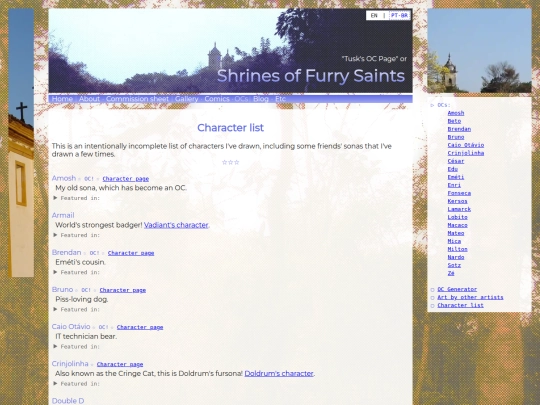Click the Character list page heading
The width and height of the screenshot is (540, 405).
(x=230, y=128)
